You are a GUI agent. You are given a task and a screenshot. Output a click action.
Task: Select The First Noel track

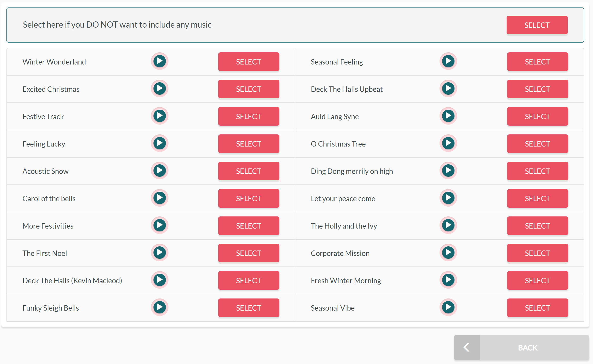click(x=249, y=253)
